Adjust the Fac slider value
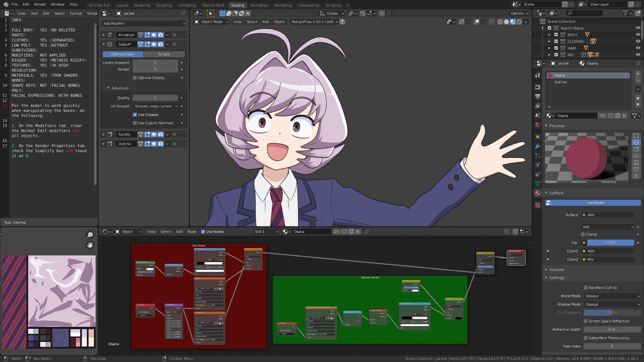The image size is (644, 362). click(610, 243)
